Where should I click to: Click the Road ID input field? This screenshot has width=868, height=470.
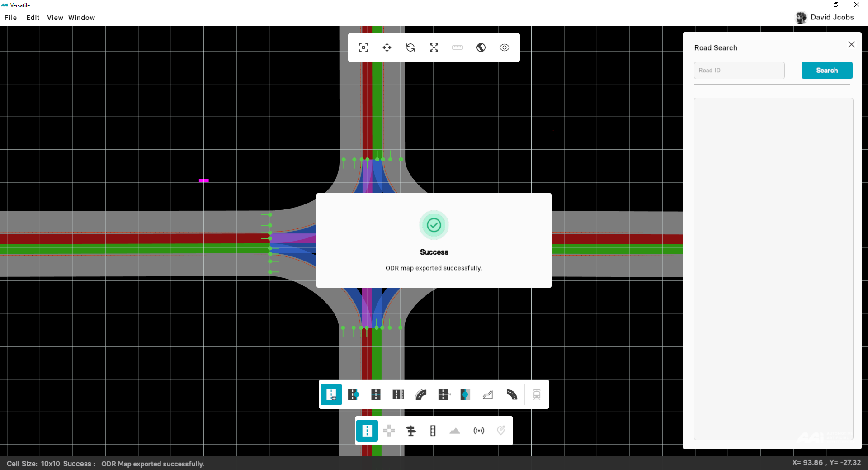tap(739, 71)
